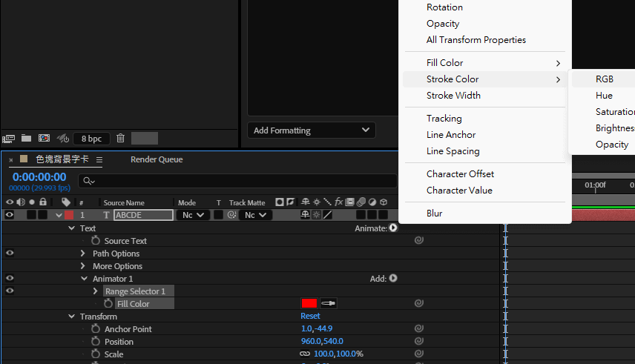Click the Fill Color stopwatch icon
Image resolution: width=635 pixels, height=364 pixels.
[108, 304]
